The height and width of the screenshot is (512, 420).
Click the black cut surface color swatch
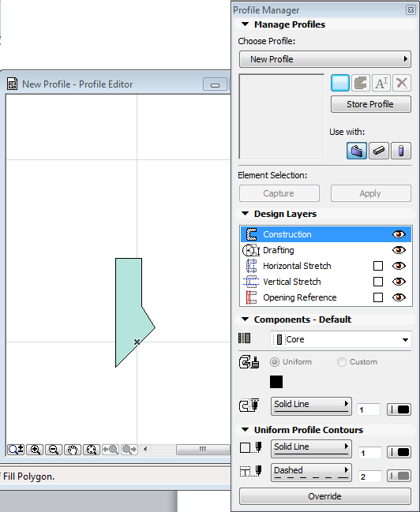[276, 382]
